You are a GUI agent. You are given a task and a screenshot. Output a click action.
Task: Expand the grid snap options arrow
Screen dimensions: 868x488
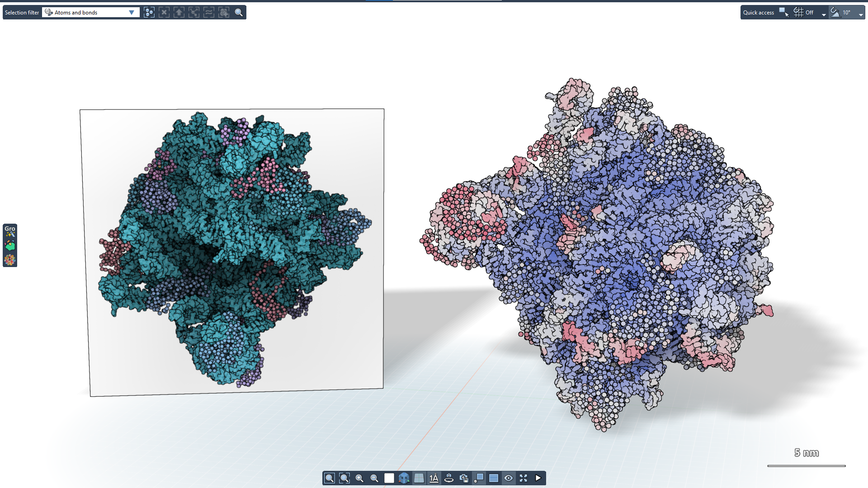(x=824, y=15)
